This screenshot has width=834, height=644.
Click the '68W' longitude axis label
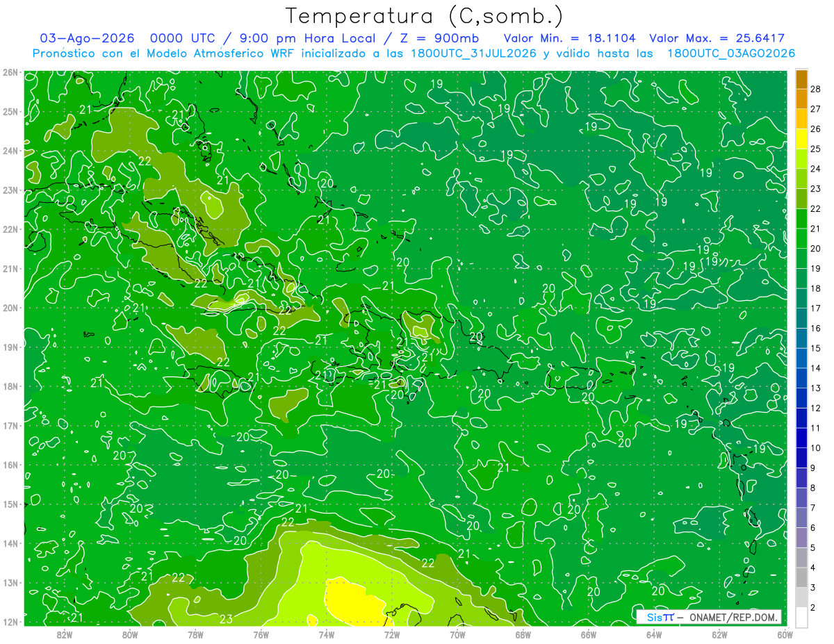tap(523, 634)
